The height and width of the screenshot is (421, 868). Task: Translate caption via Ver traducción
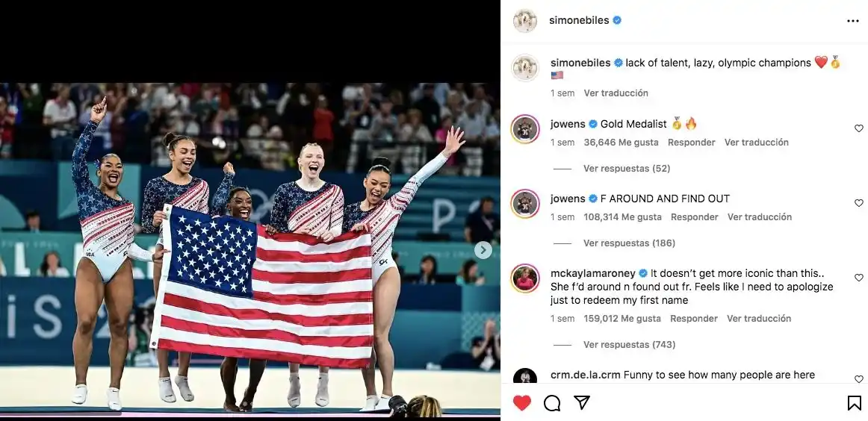pos(616,93)
